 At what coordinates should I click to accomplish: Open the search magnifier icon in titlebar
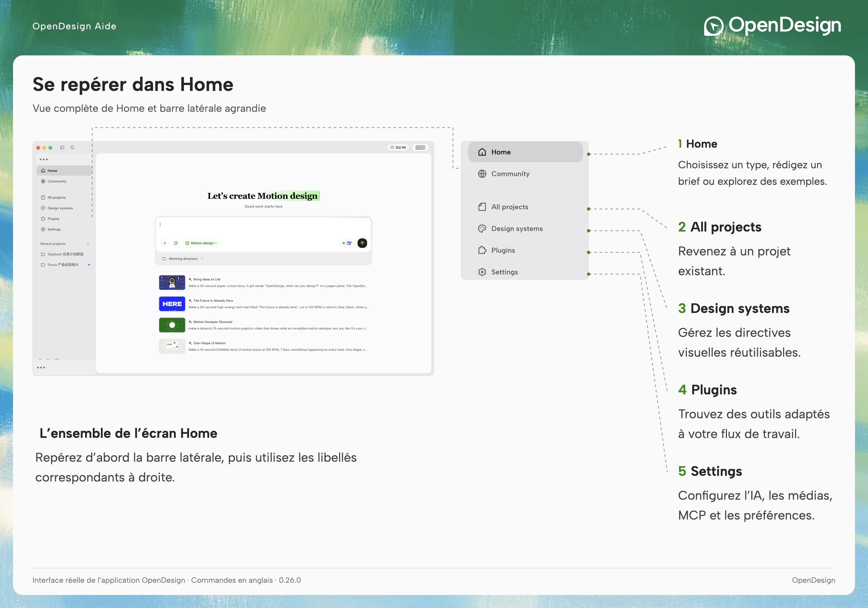tap(73, 148)
